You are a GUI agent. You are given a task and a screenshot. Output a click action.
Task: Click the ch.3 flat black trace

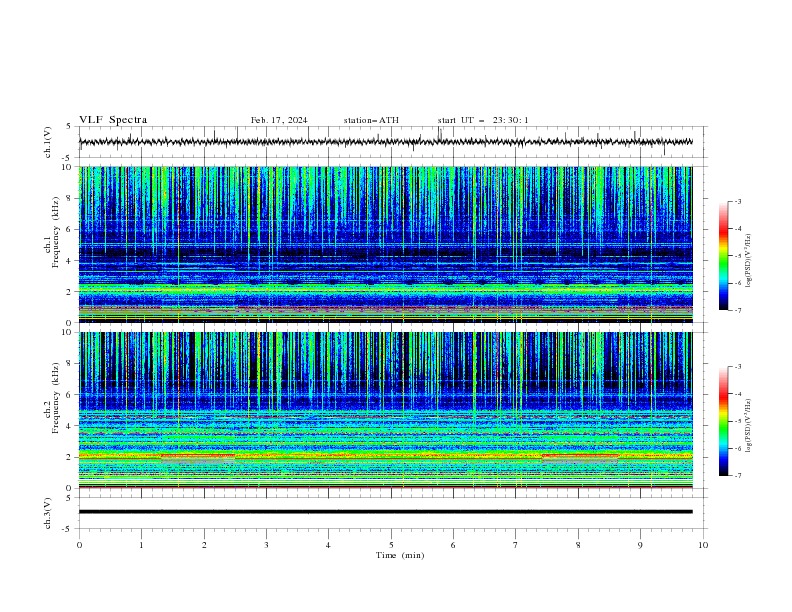385,512
